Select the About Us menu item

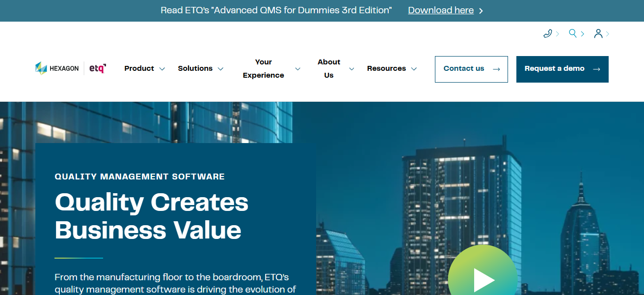[328, 69]
